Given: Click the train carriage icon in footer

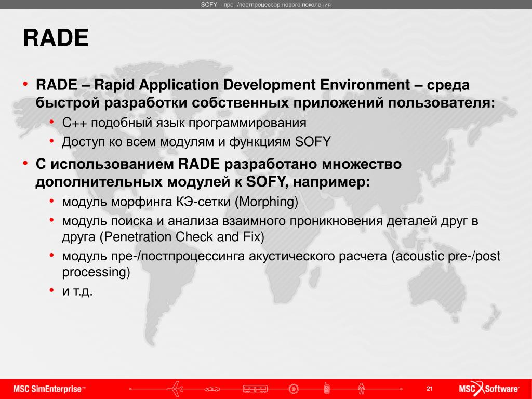Looking at the screenshot, I should pos(255,389).
